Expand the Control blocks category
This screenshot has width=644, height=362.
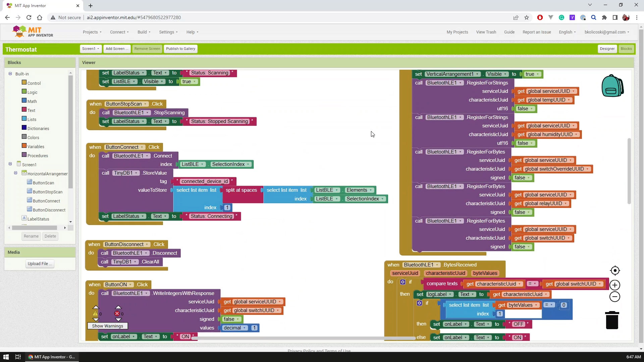34,83
